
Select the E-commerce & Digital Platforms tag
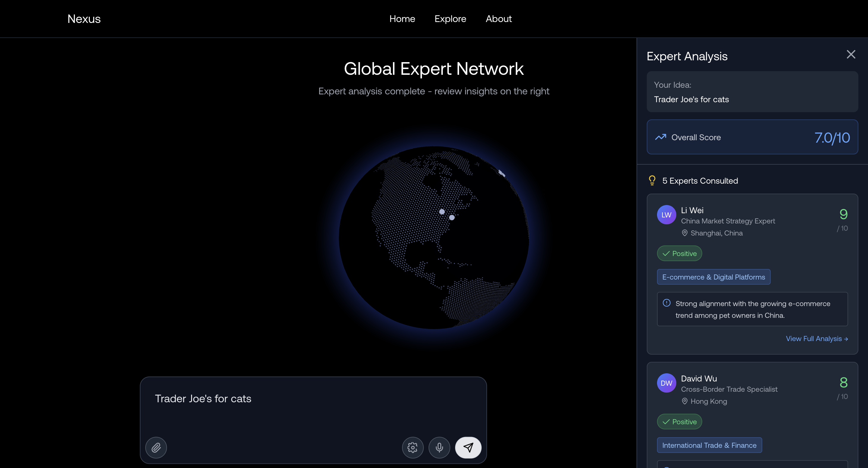point(713,277)
